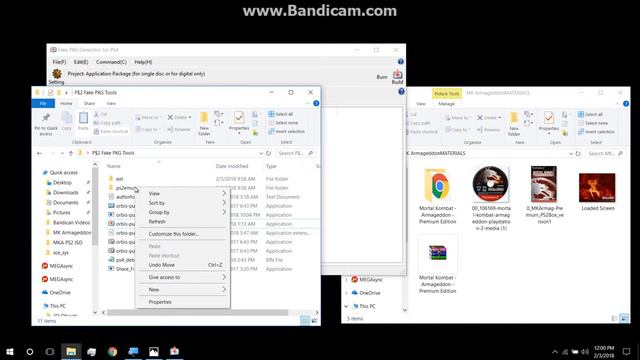This screenshot has width=640, height=360.
Task: Click Invert selection in MK ArmageddonMATERIALS ribbon
Action: click(x=596, y=132)
